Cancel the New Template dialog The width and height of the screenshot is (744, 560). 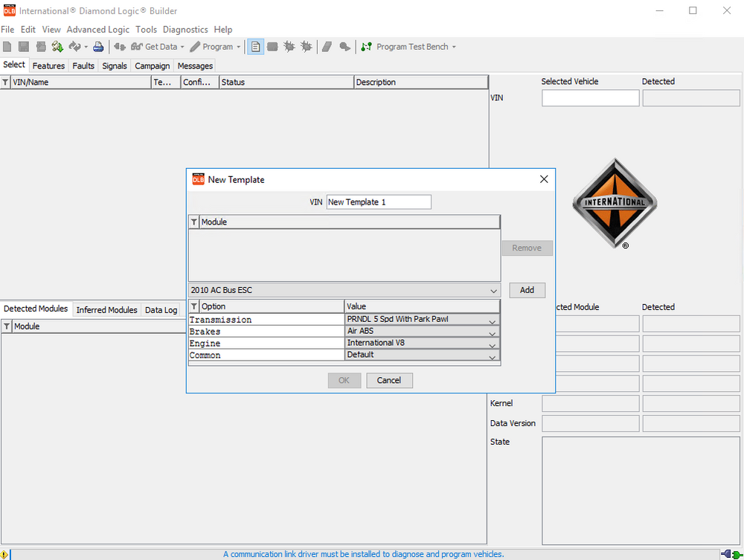coord(389,380)
